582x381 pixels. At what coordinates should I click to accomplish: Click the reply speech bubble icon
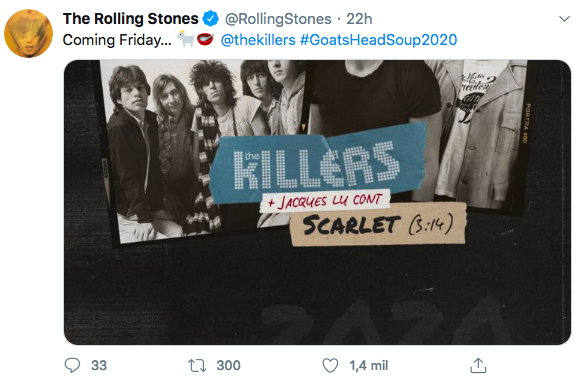(x=72, y=365)
